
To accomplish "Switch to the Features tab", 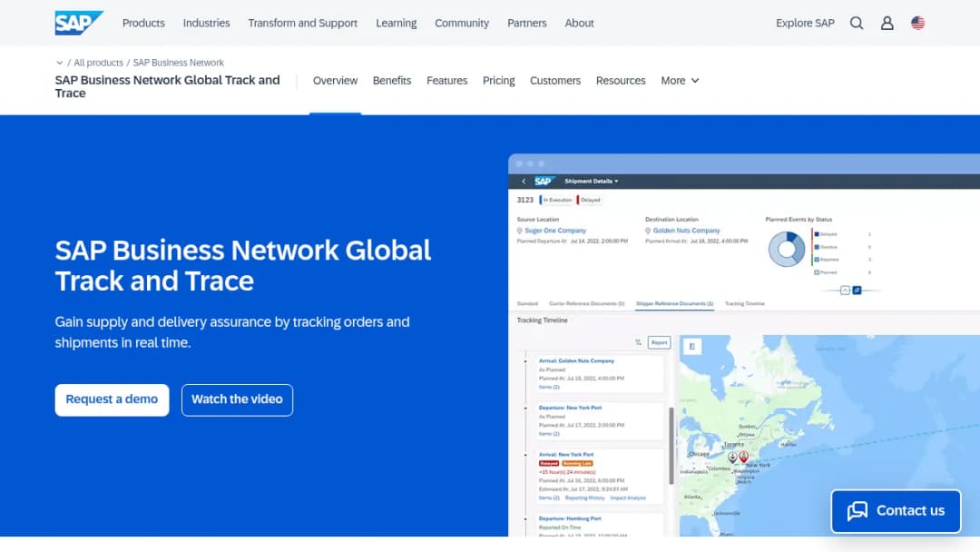I will pos(446,81).
